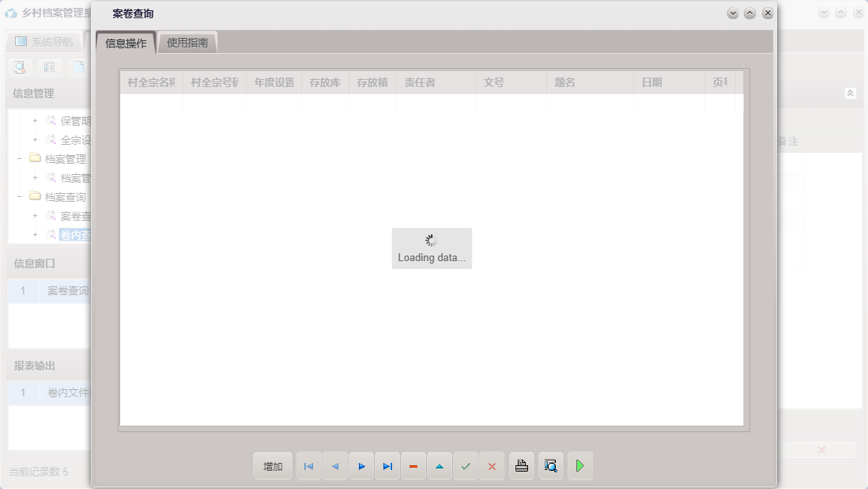868x489 pixels.
Task: Open print preview magnifier icon
Action: [x=551, y=466]
